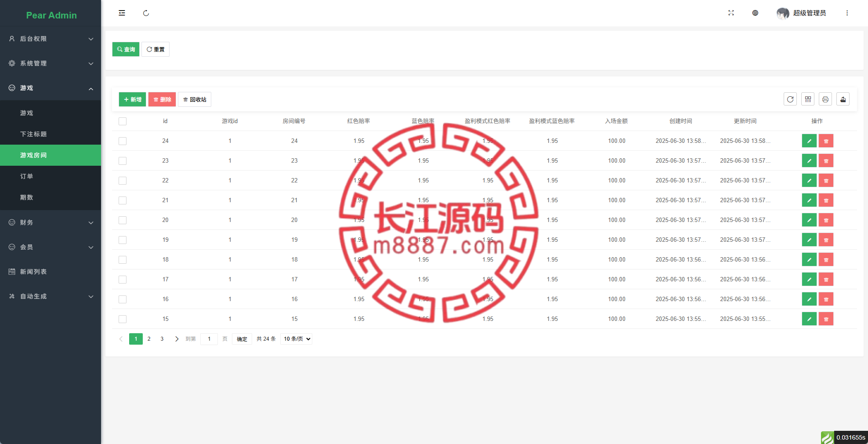Edit the row with id 22
The image size is (868, 444).
click(x=809, y=181)
